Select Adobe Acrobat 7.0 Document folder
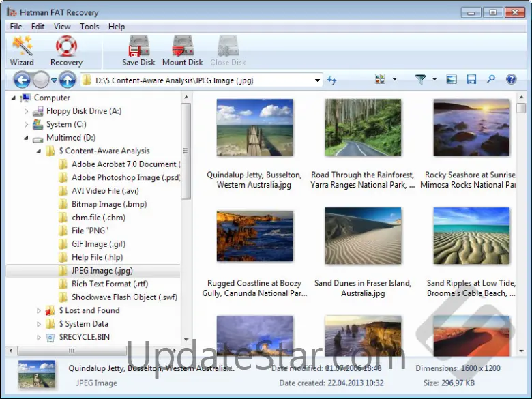 (119, 164)
